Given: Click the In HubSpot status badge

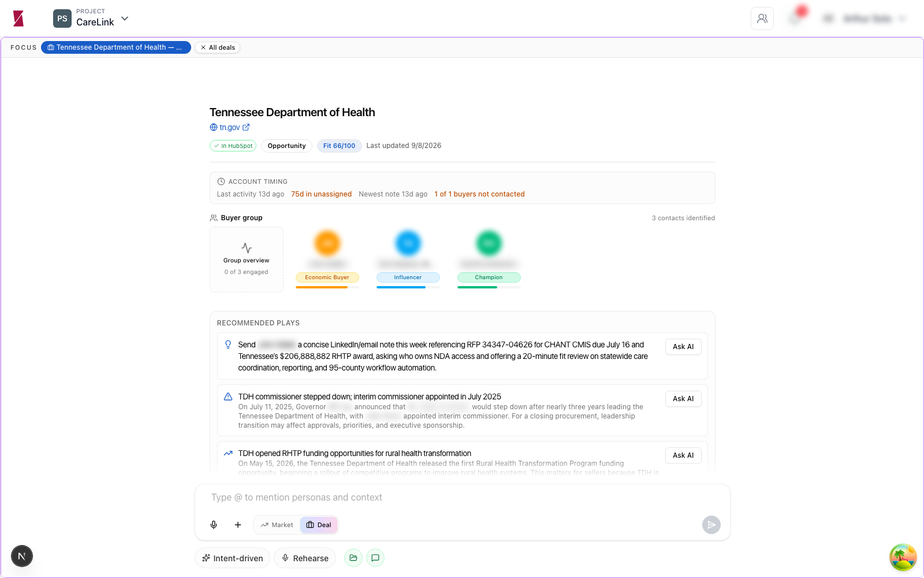Looking at the screenshot, I should click(233, 146).
